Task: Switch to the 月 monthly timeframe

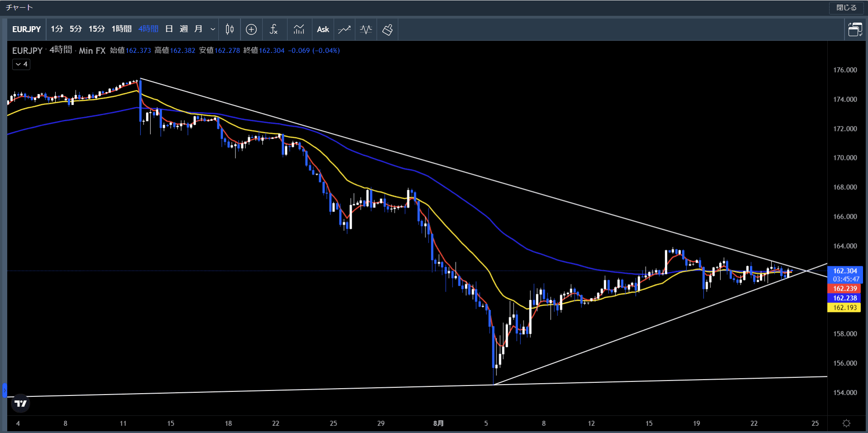Action: 198,29
